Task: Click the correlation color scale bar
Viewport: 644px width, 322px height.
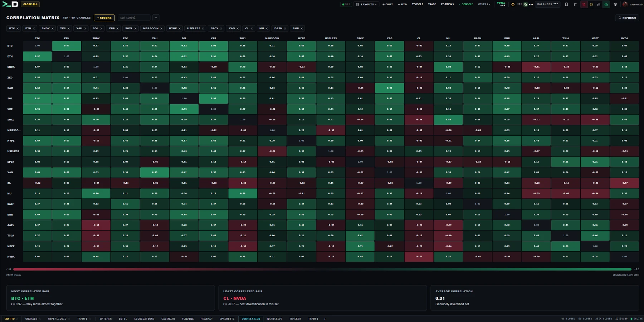Action: click(322, 269)
